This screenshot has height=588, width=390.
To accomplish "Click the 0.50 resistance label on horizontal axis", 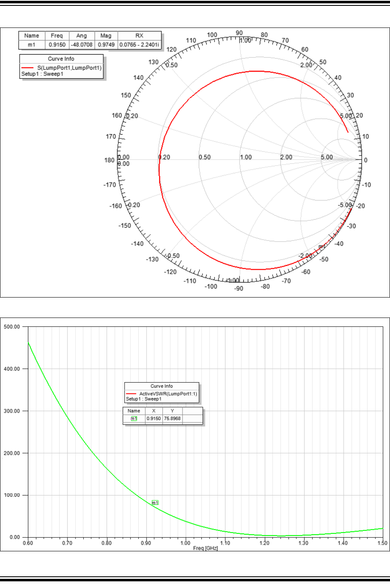I will coord(205,157).
